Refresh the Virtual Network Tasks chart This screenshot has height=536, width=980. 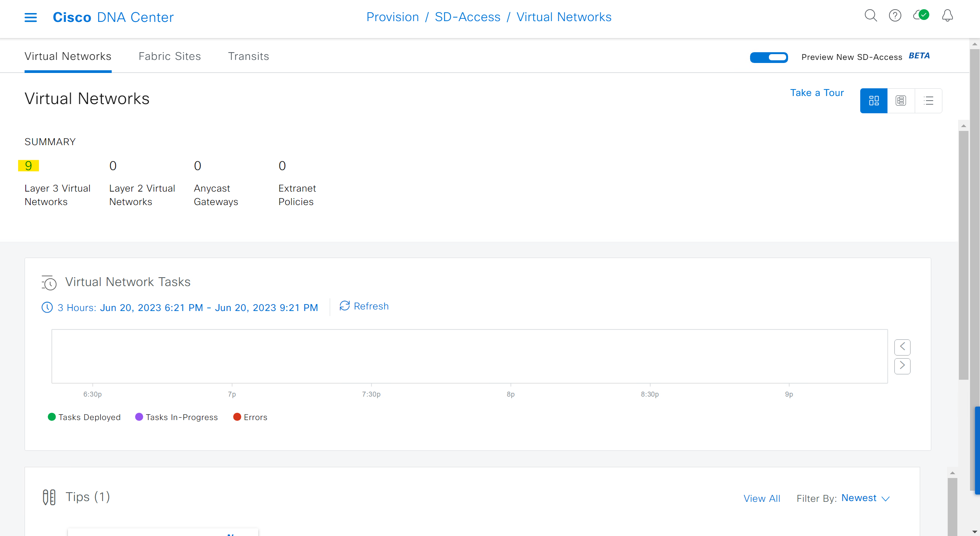364,306
